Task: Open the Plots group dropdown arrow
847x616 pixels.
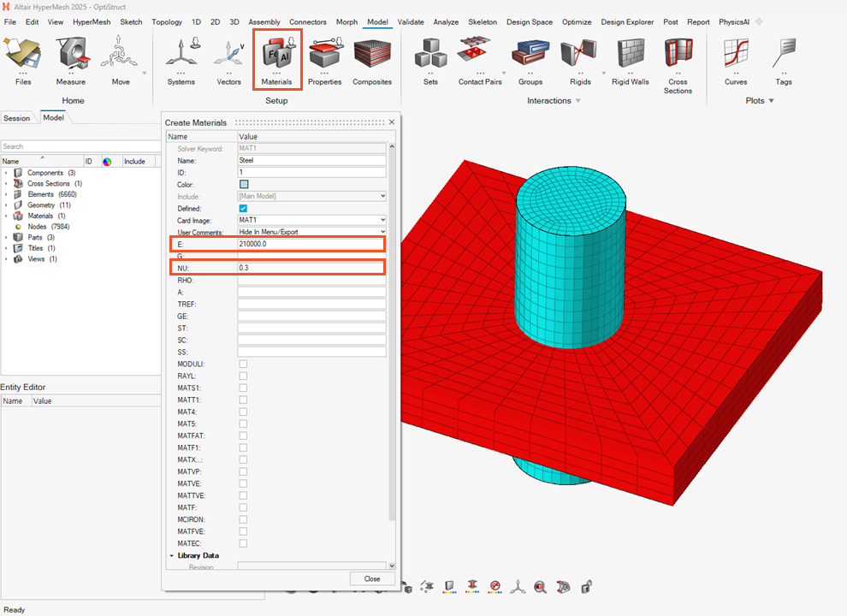Action: click(x=772, y=100)
